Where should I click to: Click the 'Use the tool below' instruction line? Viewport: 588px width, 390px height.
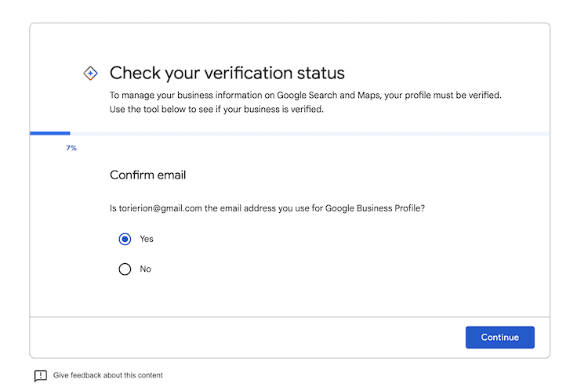click(216, 110)
